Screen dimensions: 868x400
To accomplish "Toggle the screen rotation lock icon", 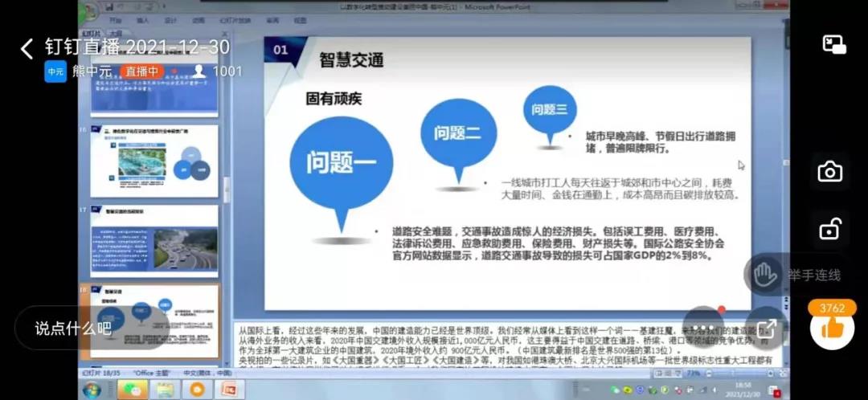I will [829, 231].
